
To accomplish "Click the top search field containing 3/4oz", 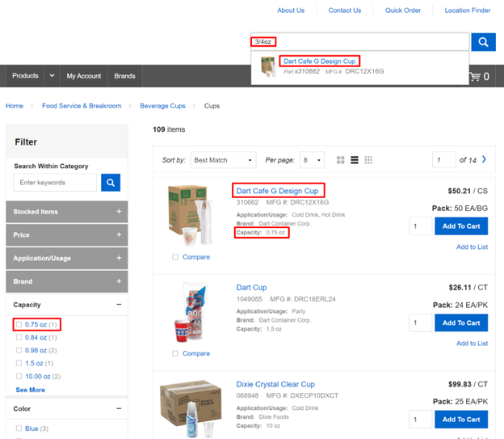I will (x=359, y=42).
